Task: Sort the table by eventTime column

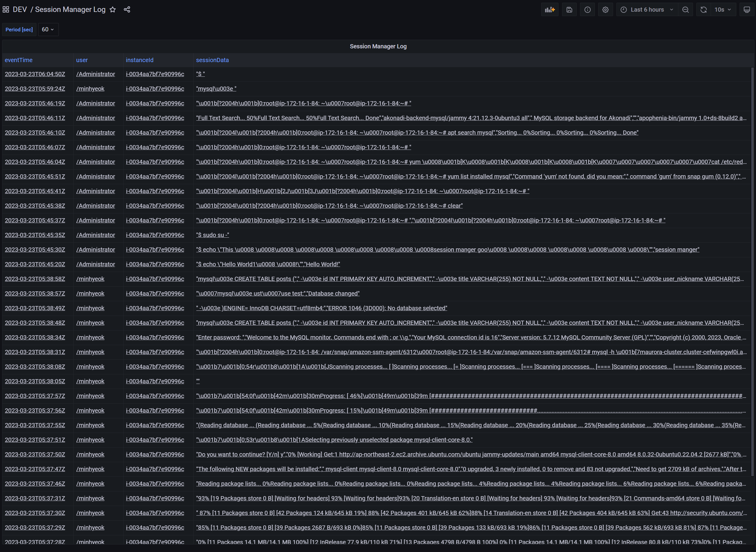Action: pos(18,60)
